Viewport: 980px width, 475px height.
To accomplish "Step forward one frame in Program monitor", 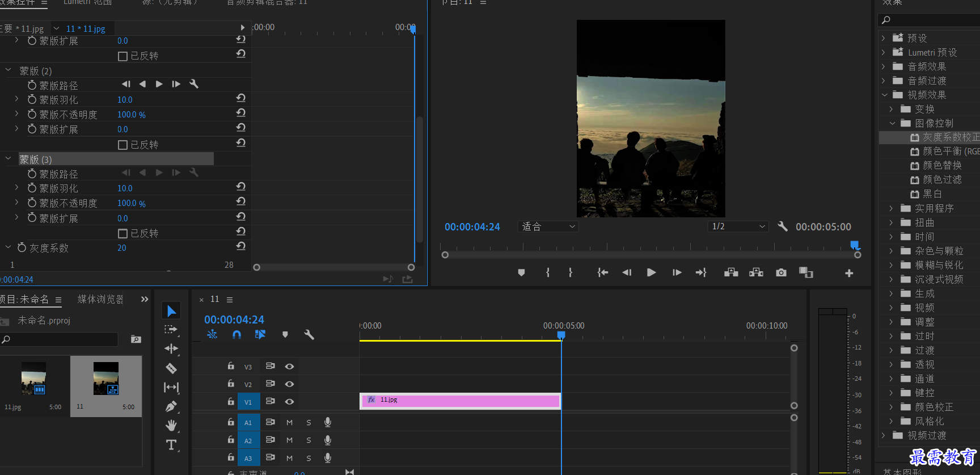I will click(677, 272).
